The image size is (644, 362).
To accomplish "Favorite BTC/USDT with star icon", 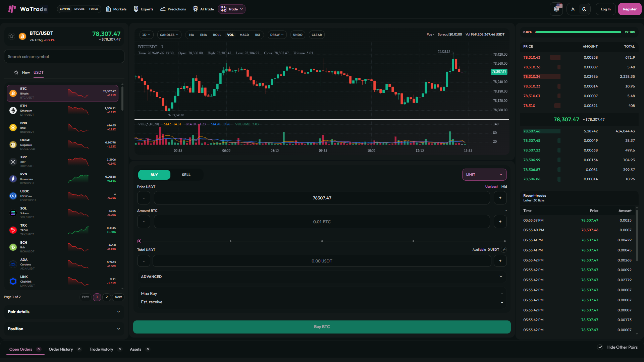I will point(12,36).
